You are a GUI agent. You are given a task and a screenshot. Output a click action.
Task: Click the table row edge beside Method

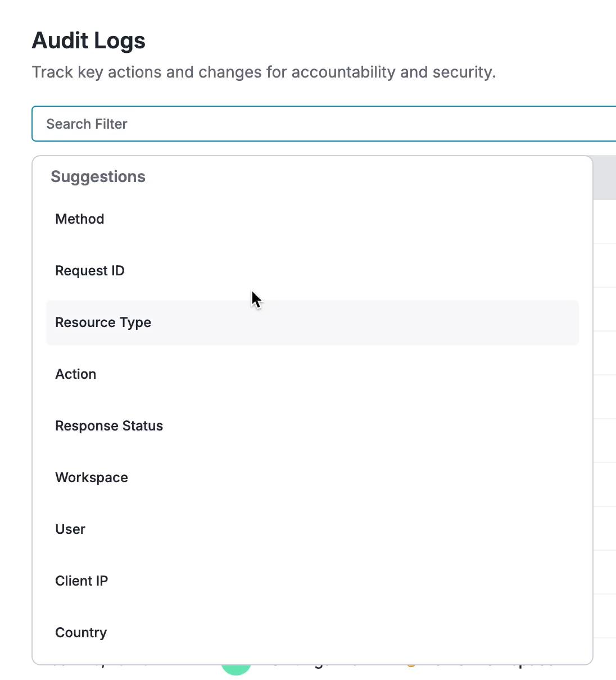[x=605, y=221]
